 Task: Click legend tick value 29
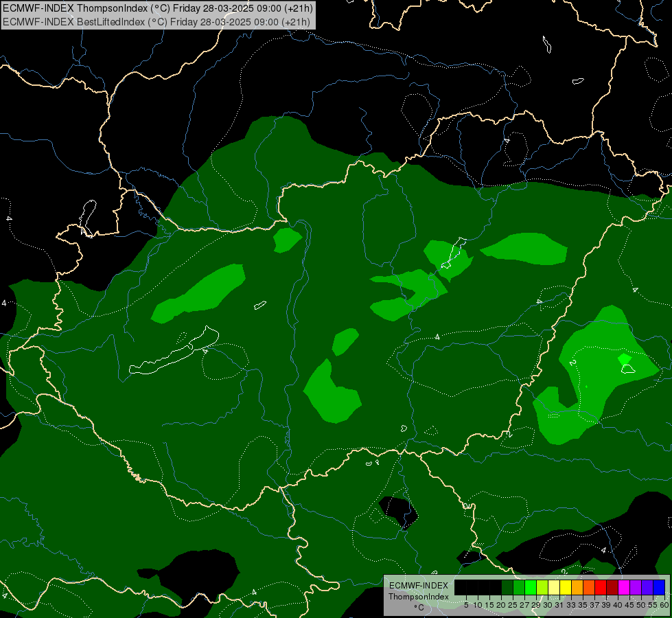pos(536,605)
